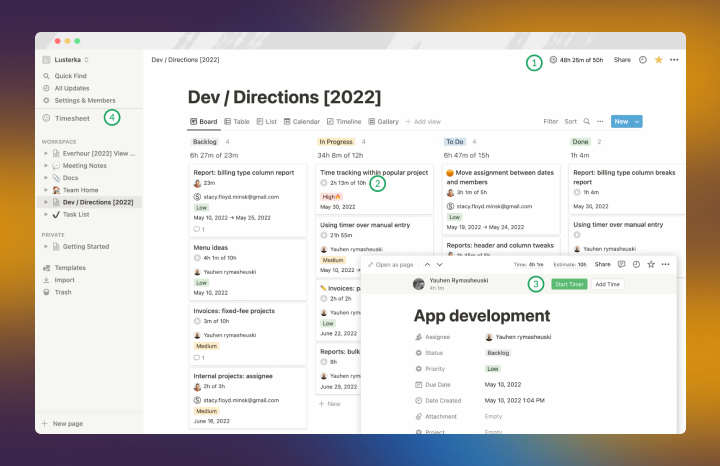Open the Report: billing type column report card
Image resolution: width=720 pixels, height=466 pixels.
(x=244, y=171)
